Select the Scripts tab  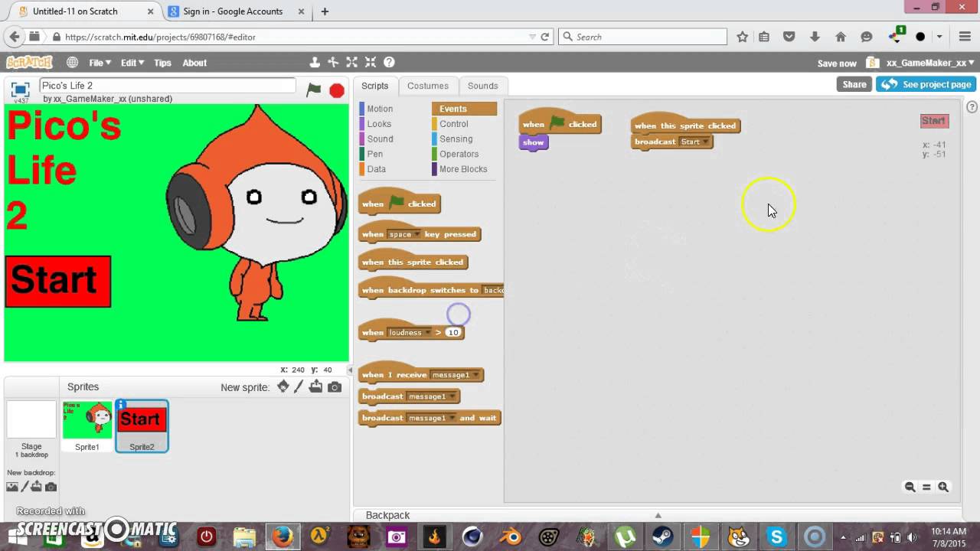coord(375,86)
